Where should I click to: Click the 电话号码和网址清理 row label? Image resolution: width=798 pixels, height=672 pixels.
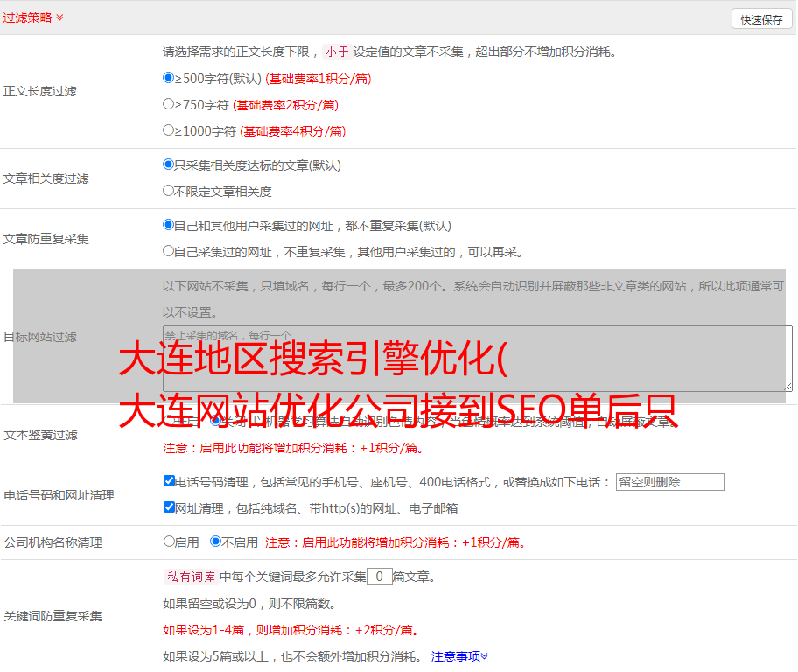59,495
